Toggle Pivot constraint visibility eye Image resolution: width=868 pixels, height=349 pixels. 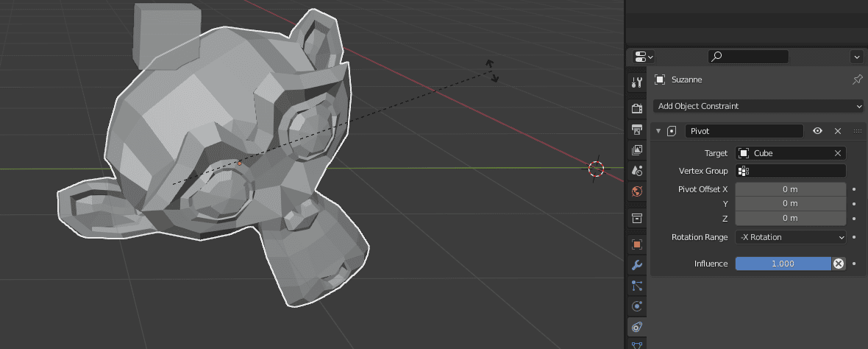(x=817, y=131)
